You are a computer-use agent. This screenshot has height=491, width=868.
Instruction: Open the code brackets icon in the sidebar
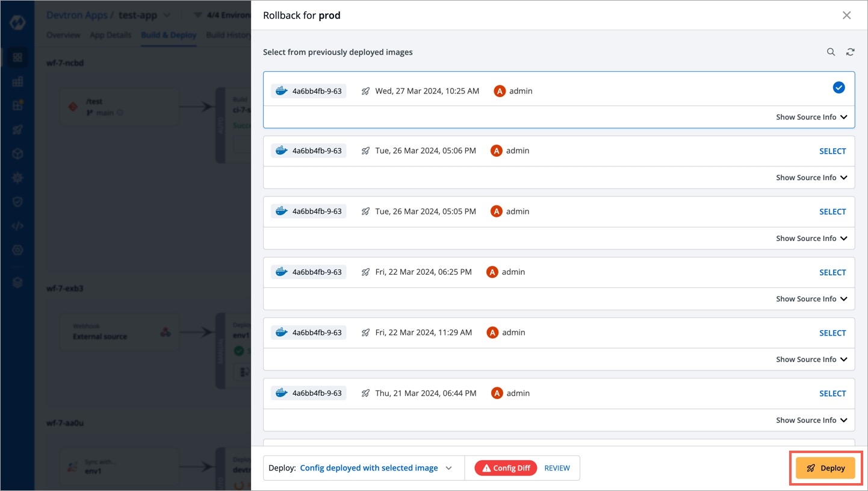pos(17,226)
